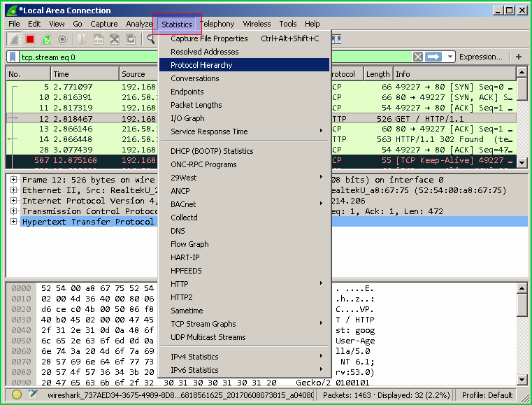Click the save capture file icon
The height and width of the screenshot is (405, 532).
[x=99, y=39]
